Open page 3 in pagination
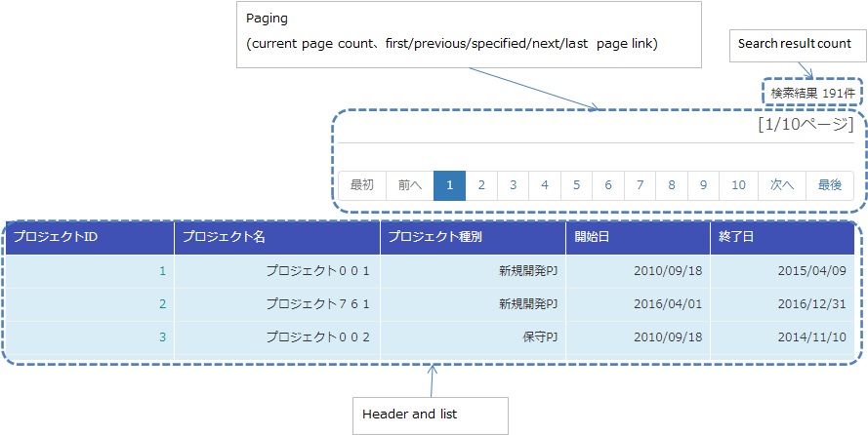The width and height of the screenshot is (868, 435). pyautogui.click(x=514, y=185)
